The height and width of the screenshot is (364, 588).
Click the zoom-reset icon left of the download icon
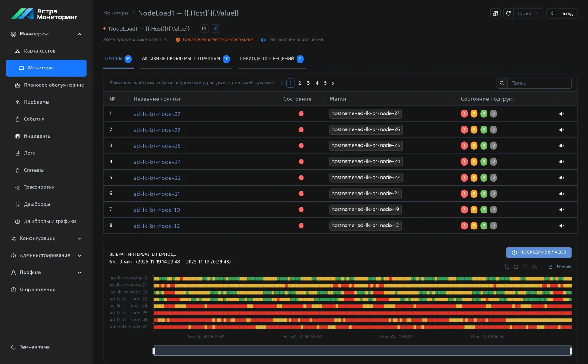(525, 267)
